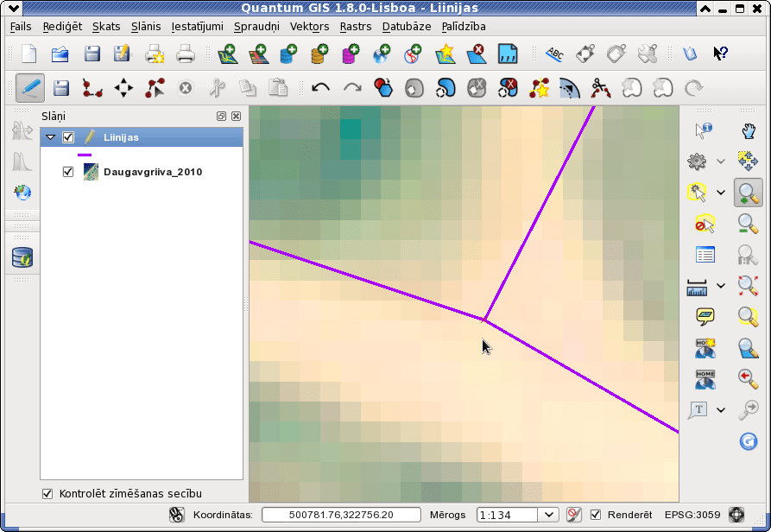
Task: Undock the Slāņi panel
Action: pos(221,116)
